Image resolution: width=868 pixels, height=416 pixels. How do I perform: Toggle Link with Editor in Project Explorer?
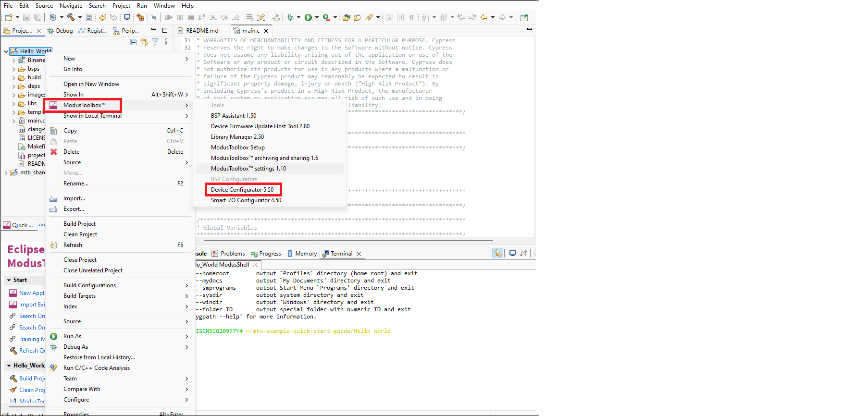144,42
